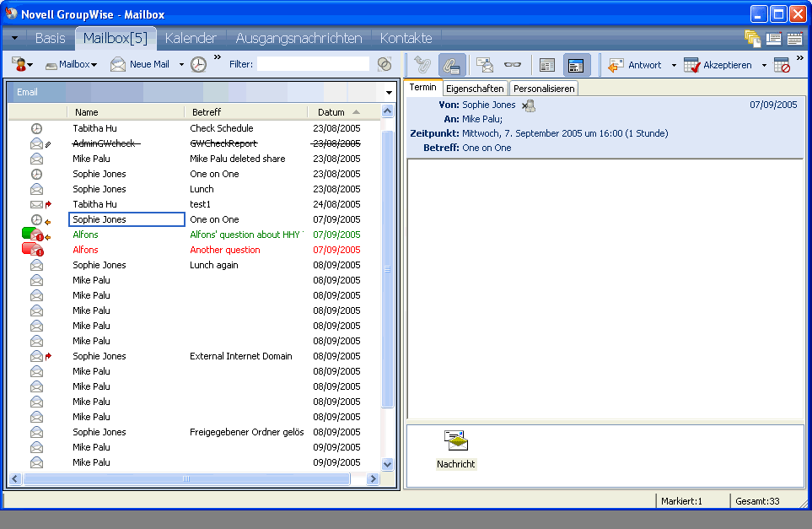The height and width of the screenshot is (529, 812).
Task: Open the Eigenschaften tab
Action: pyautogui.click(x=475, y=89)
